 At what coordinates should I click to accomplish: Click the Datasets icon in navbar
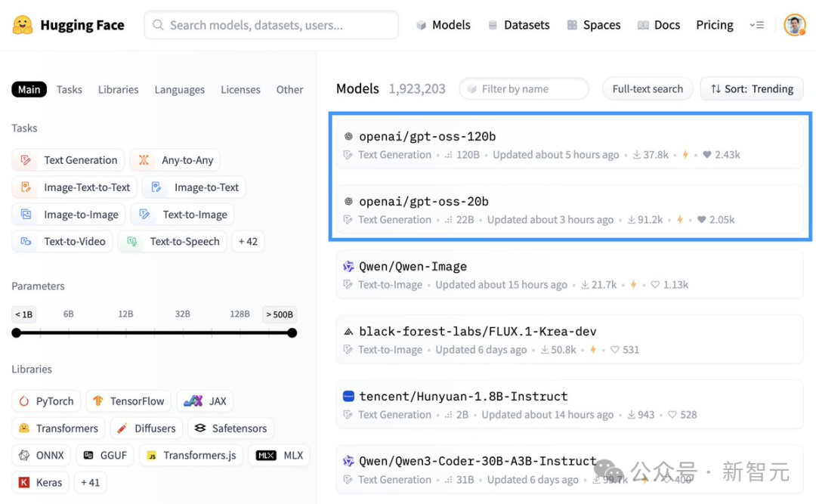(493, 25)
